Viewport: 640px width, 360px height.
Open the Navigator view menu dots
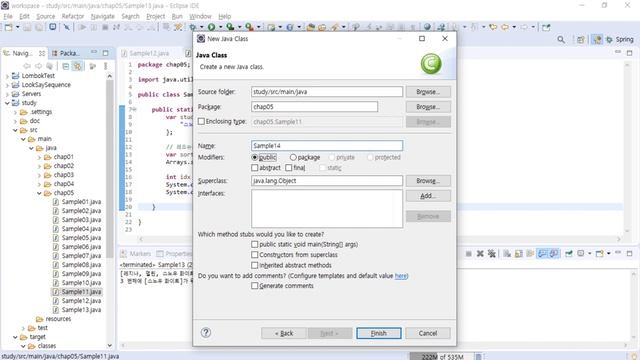105,66
